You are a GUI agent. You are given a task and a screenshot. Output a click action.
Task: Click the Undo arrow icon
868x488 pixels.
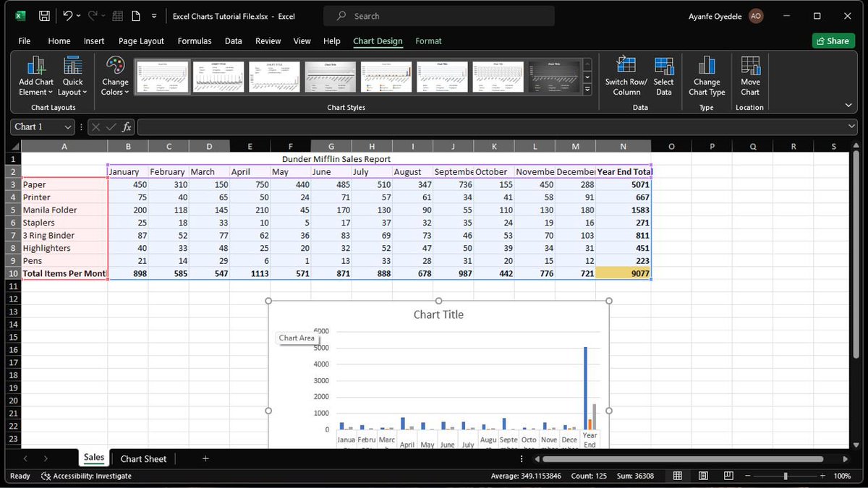pos(67,15)
